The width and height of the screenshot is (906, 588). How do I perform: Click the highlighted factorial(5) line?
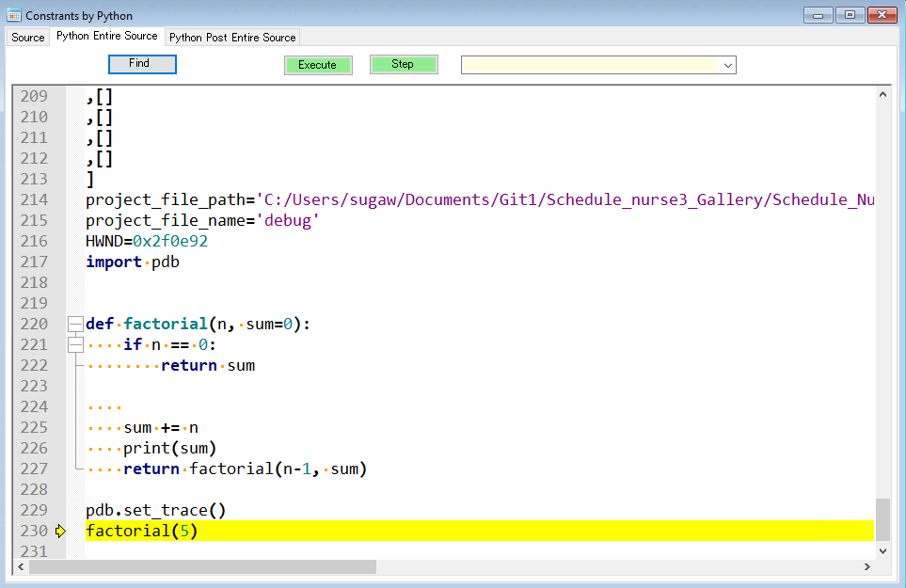[x=141, y=531]
